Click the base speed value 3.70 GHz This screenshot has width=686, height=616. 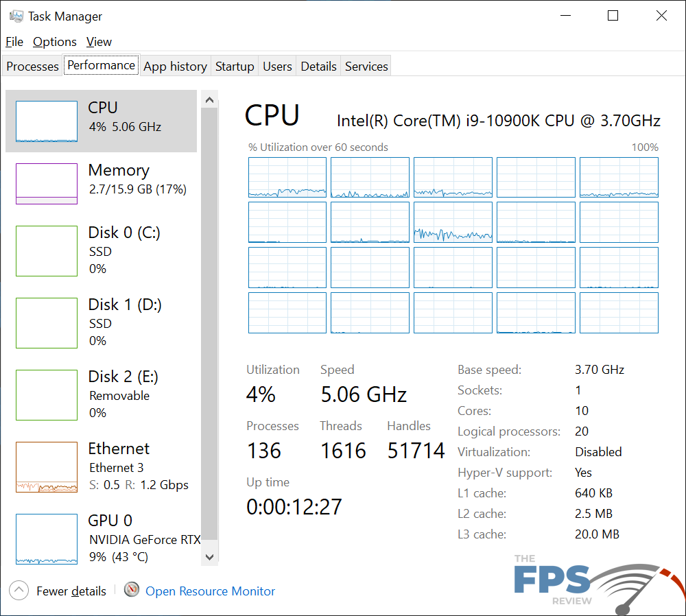600,370
